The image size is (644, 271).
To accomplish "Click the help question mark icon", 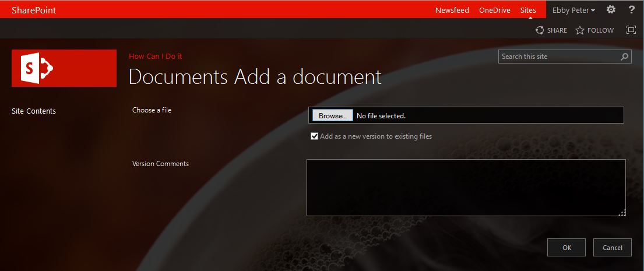I will (632, 9).
